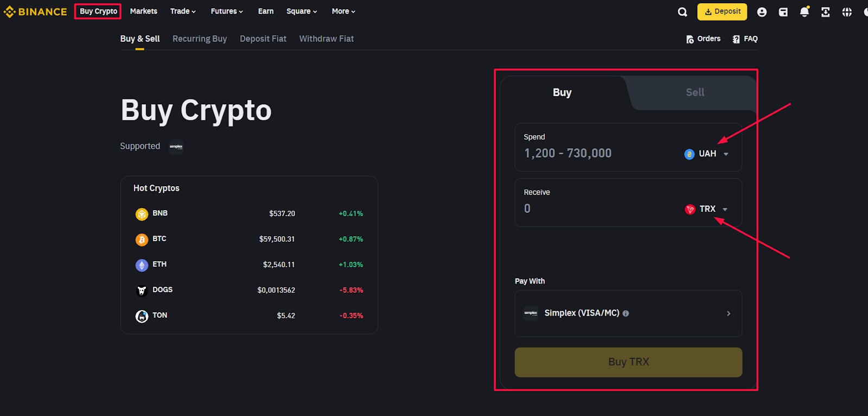Open the Orders link
The width and height of the screenshot is (868, 416).
704,39
